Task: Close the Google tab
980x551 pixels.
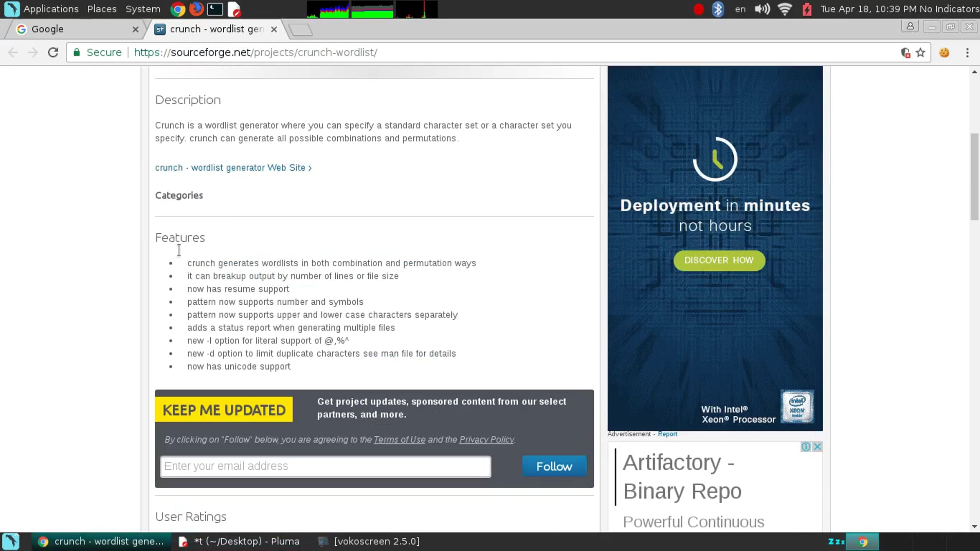Action: [x=136, y=29]
